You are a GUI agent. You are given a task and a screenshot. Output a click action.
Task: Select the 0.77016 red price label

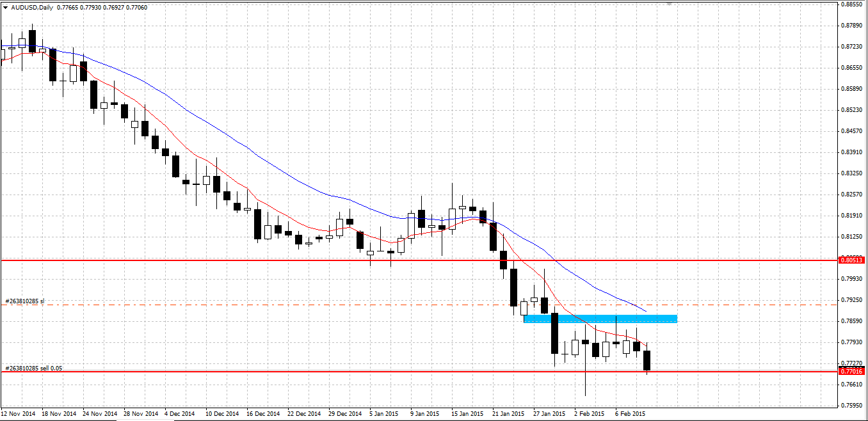pyautogui.click(x=852, y=371)
